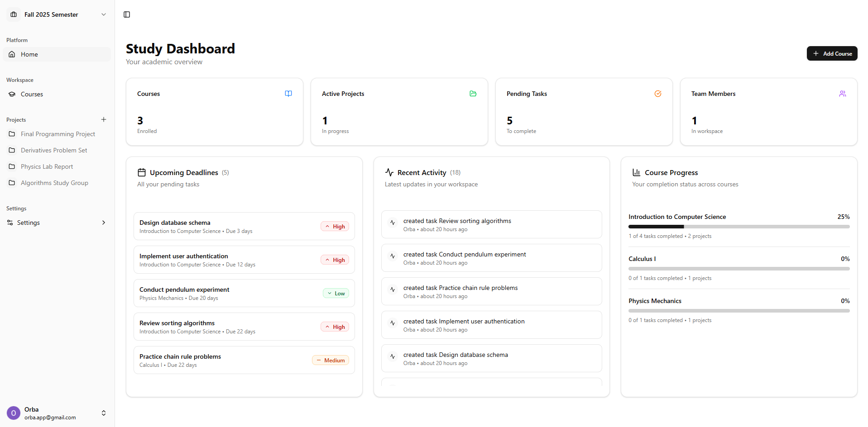Click the graduation cap icon next to Courses
The width and height of the screenshot is (868, 427).
coord(12,94)
